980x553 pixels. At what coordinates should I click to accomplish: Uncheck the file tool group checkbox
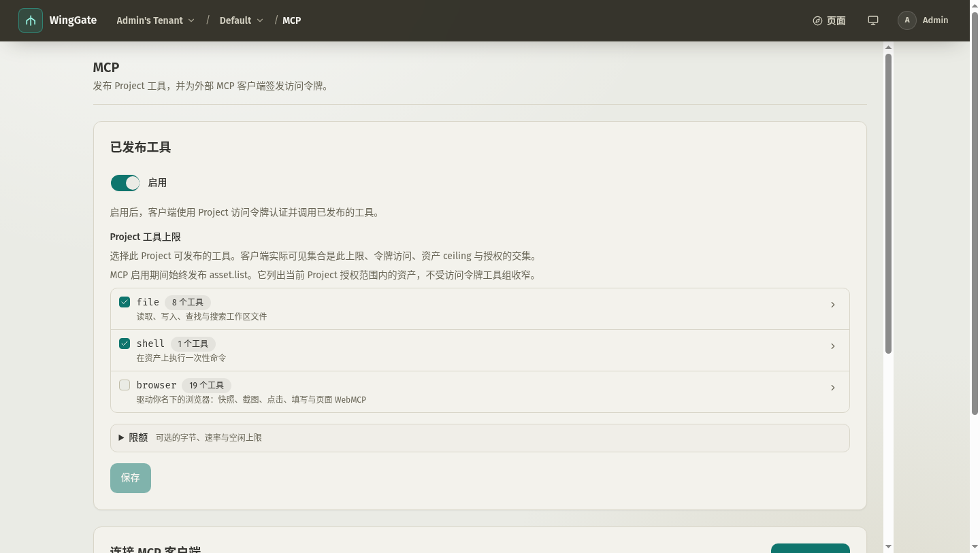tap(125, 302)
